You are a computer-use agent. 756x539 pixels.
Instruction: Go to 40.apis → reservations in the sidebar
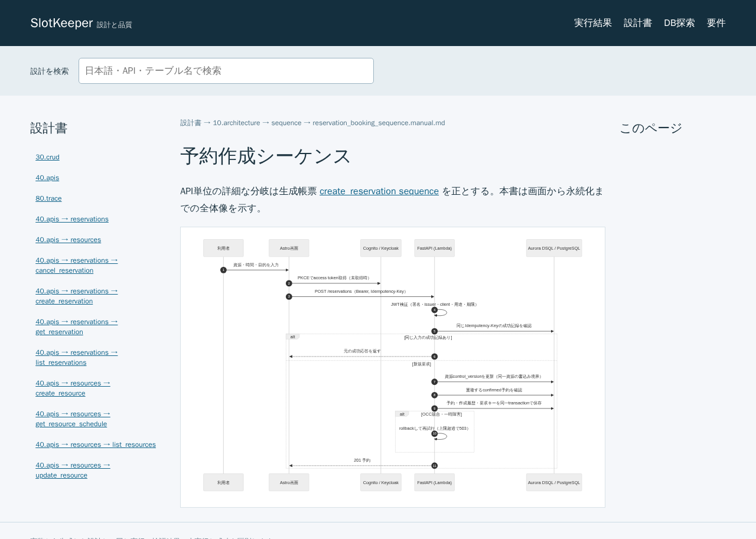(x=72, y=219)
